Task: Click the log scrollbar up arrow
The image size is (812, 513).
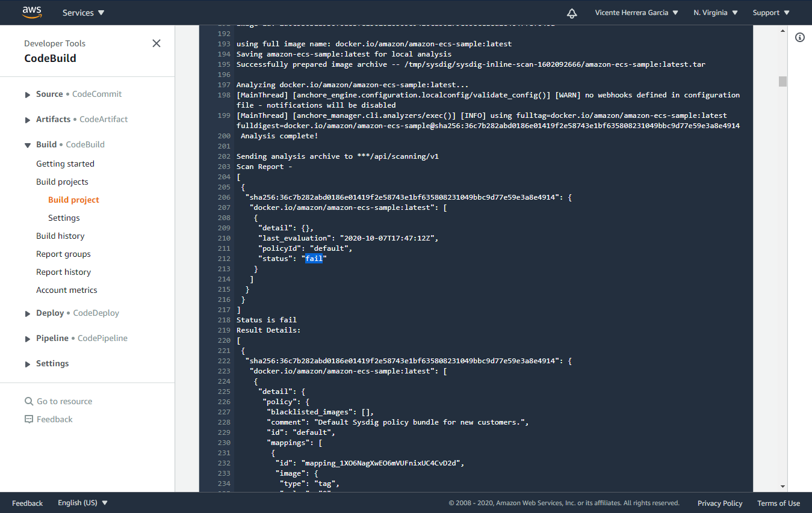Action: (783, 29)
